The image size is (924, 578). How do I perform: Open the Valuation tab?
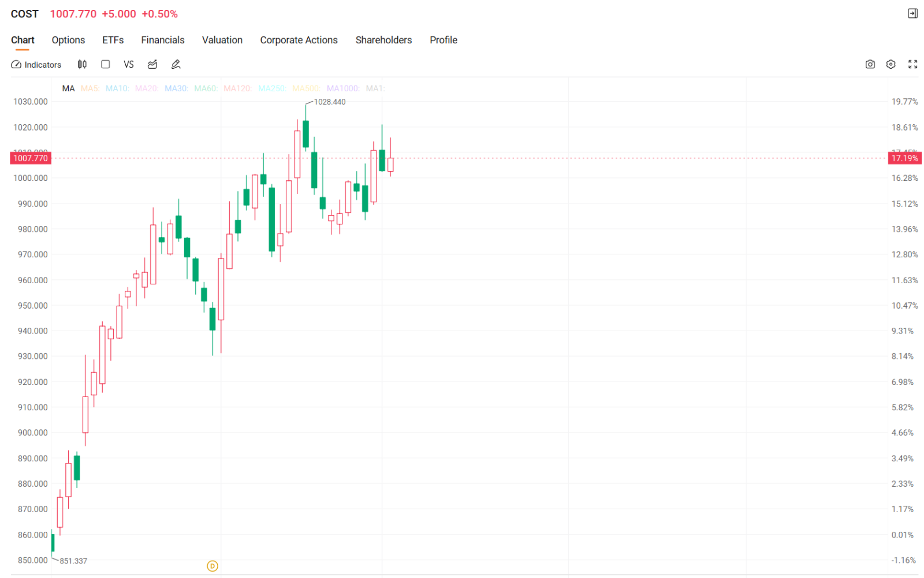[222, 40]
